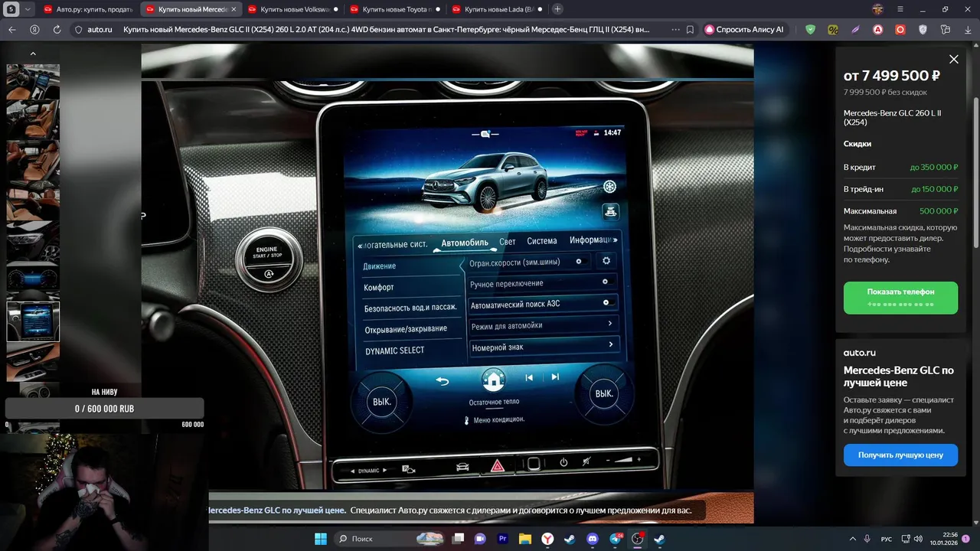Open the purple Zoom app in taskbar
The image size is (980, 551).
(480, 539)
